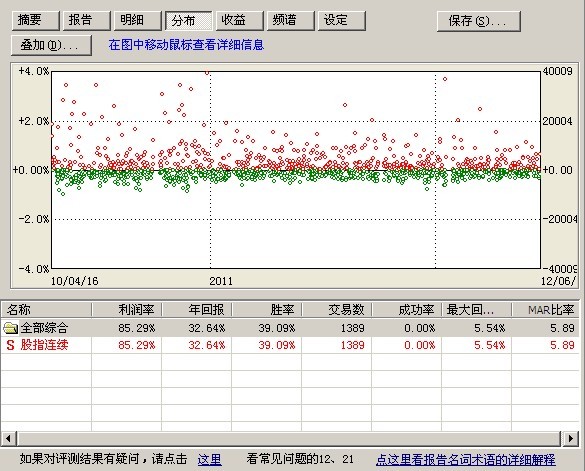Click the 5.54% drawdown in 全部综合 row

coord(489,328)
